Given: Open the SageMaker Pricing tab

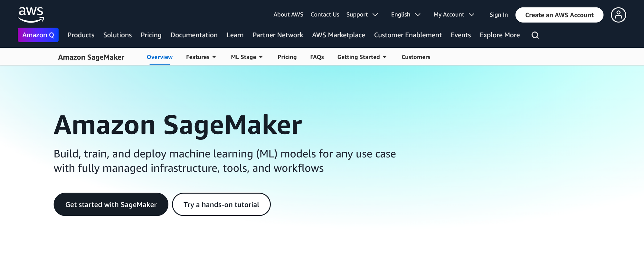Looking at the screenshot, I should [287, 57].
